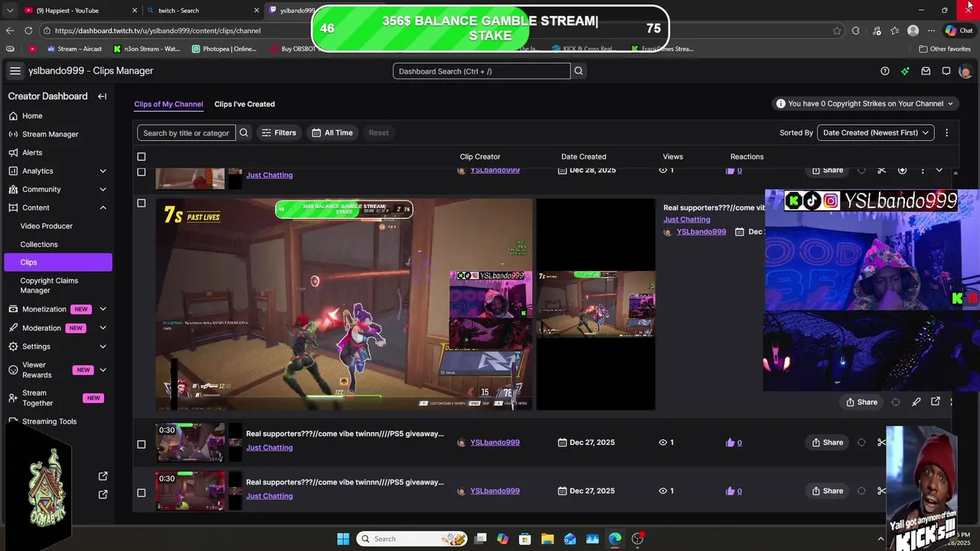Open YSLbando999 link on first Dec 27 clip

[495, 442]
